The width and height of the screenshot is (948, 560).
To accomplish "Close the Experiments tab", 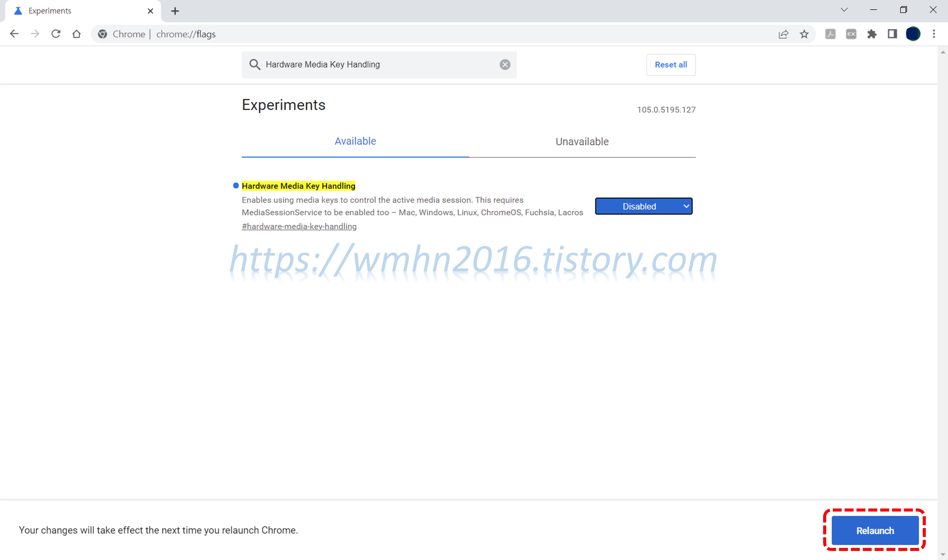I will [150, 11].
